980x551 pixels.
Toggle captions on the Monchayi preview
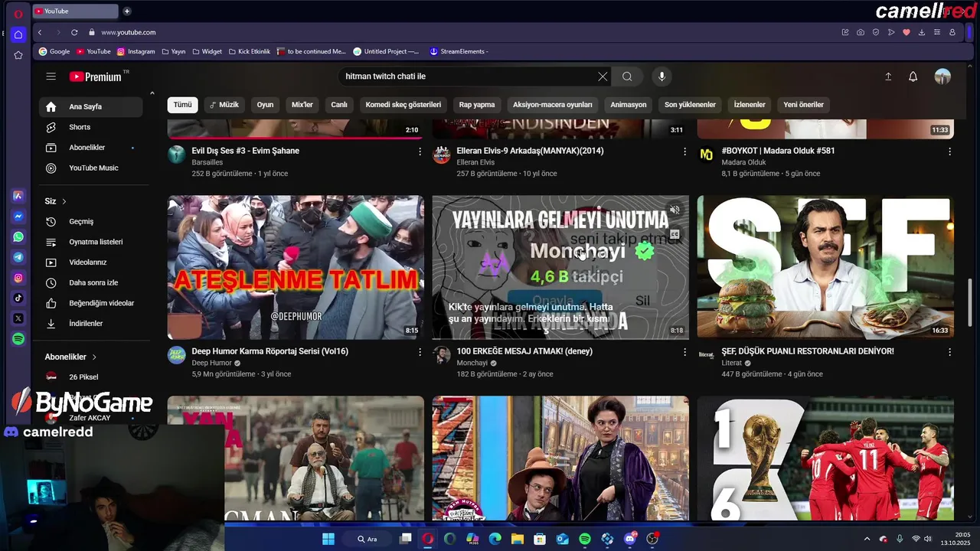[675, 235]
